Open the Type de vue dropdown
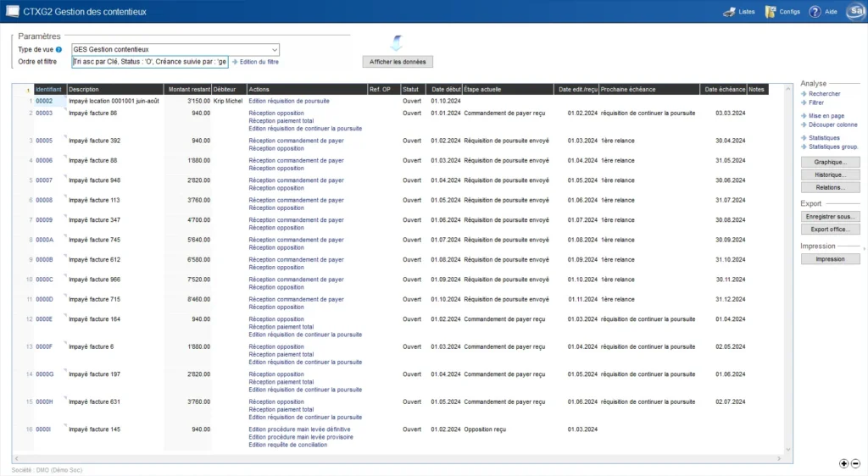Image resolution: width=868 pixels, height=476 pixels. [x=175, y=49]
